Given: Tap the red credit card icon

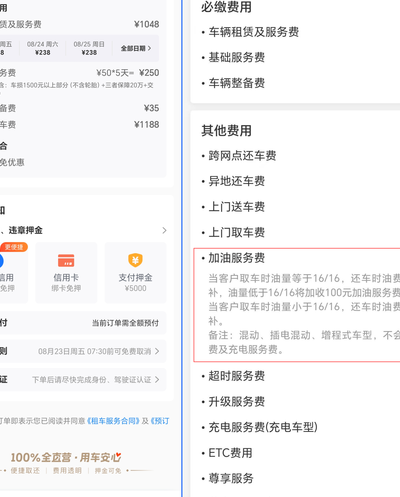Looking at the screenshot, I should click(x=66, y=260).
